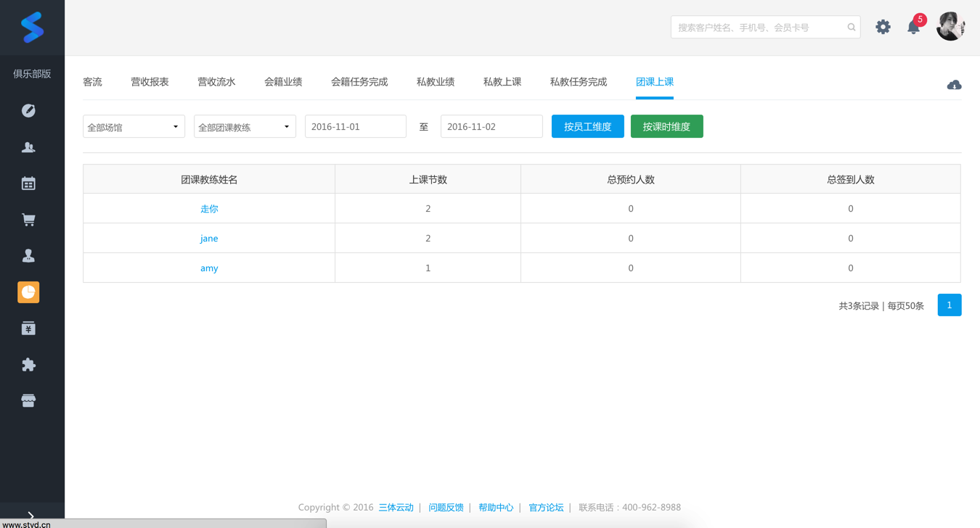
Task: Click the 团课教练姓名 column header
Action: [209, 179]
